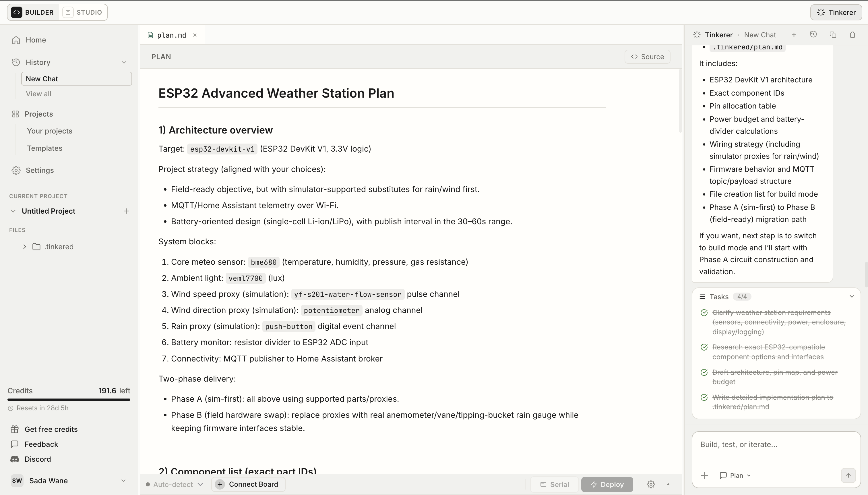868x495 pixels.
Task: Click Home house icon
Action: click(x=16, y=40)
